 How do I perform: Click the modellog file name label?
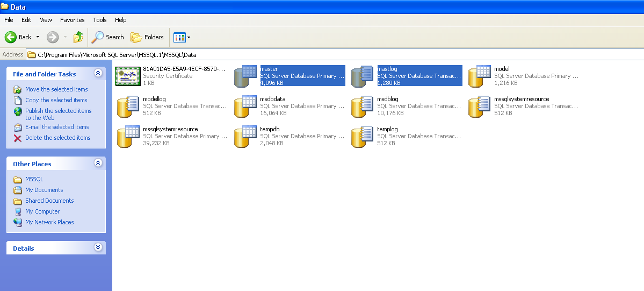[155, 99]
